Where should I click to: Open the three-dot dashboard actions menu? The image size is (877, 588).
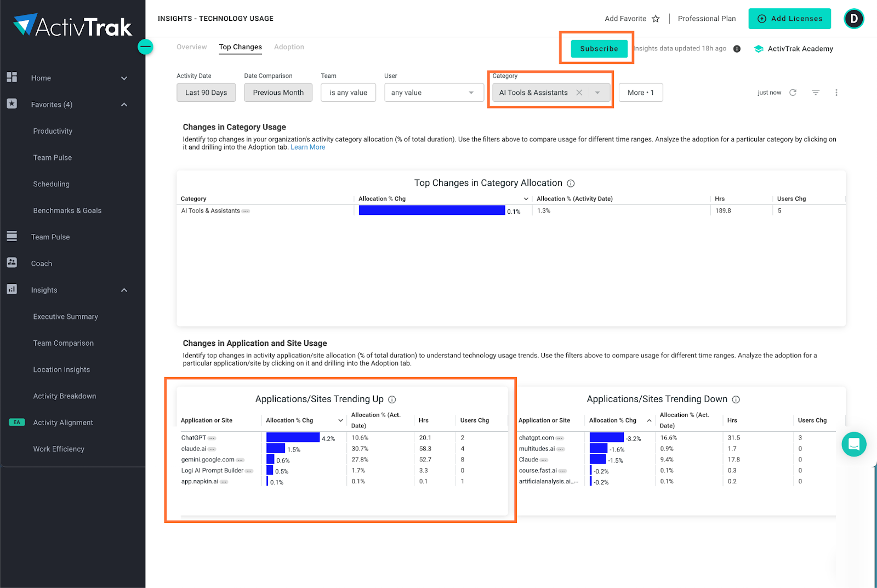coord(836,93)
